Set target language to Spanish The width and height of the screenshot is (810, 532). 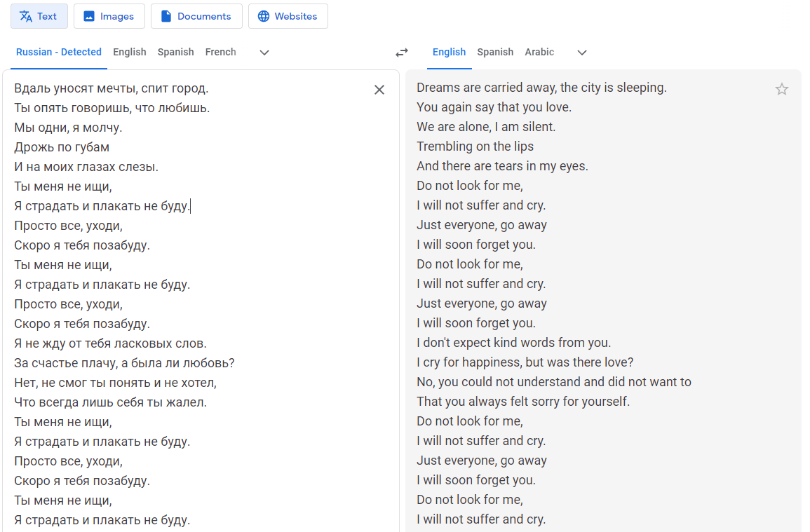[495, 52]
